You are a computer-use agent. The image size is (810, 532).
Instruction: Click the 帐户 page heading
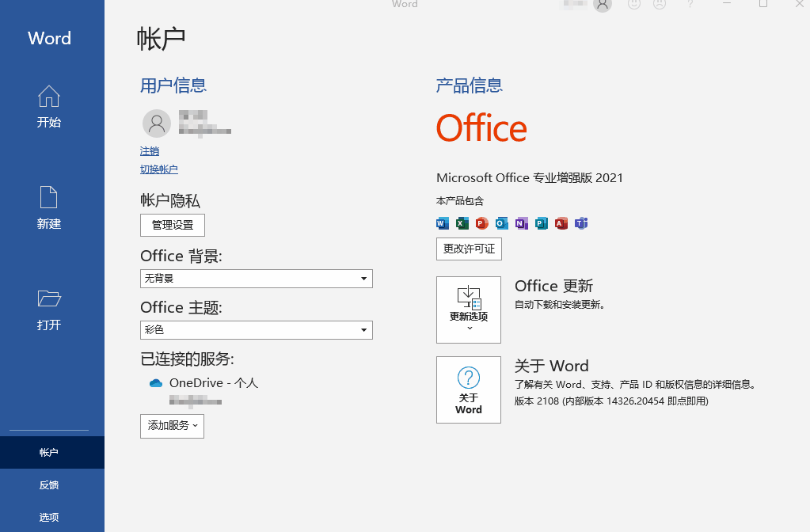pos(161,40)
